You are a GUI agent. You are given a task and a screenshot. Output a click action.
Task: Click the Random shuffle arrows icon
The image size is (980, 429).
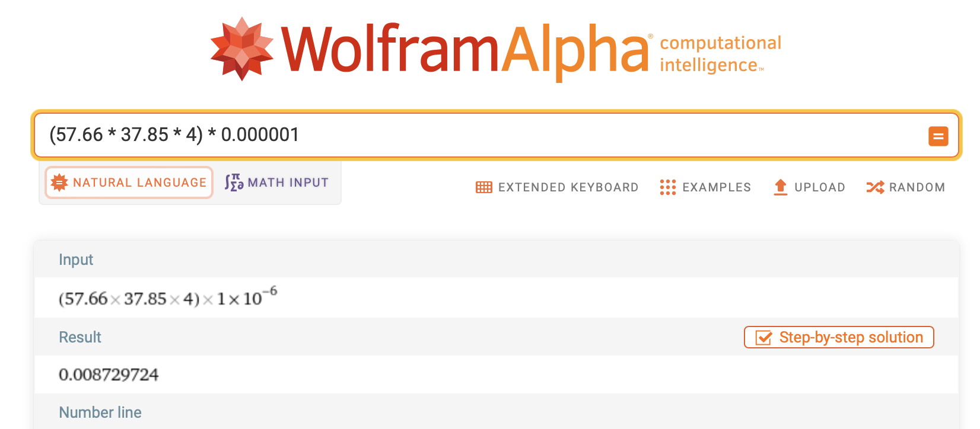point(875,187)
